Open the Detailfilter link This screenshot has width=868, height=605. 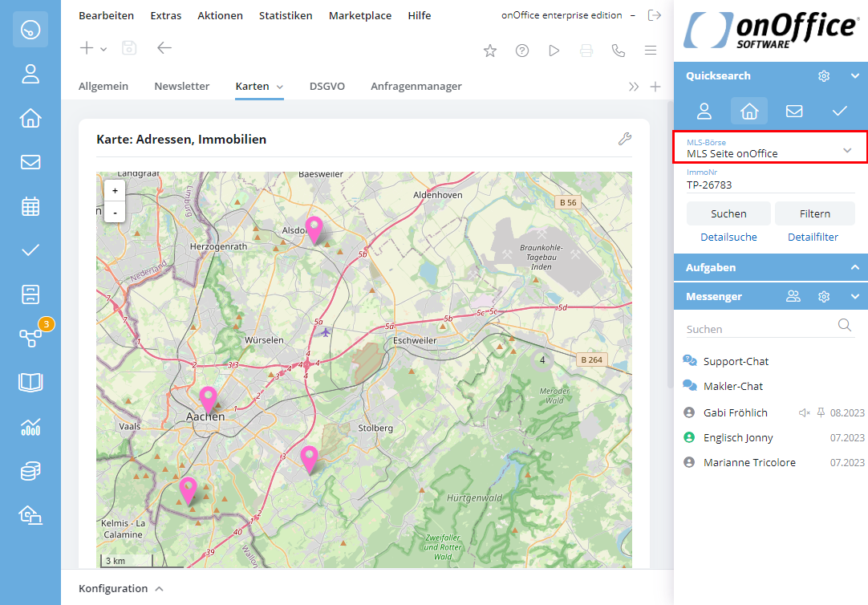click(813, 237)
